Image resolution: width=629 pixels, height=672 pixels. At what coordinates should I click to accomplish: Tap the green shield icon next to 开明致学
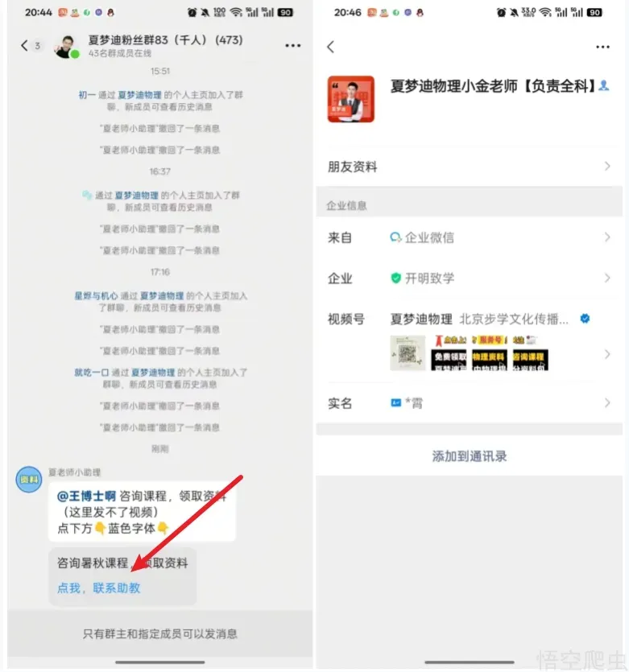[395, 278]
